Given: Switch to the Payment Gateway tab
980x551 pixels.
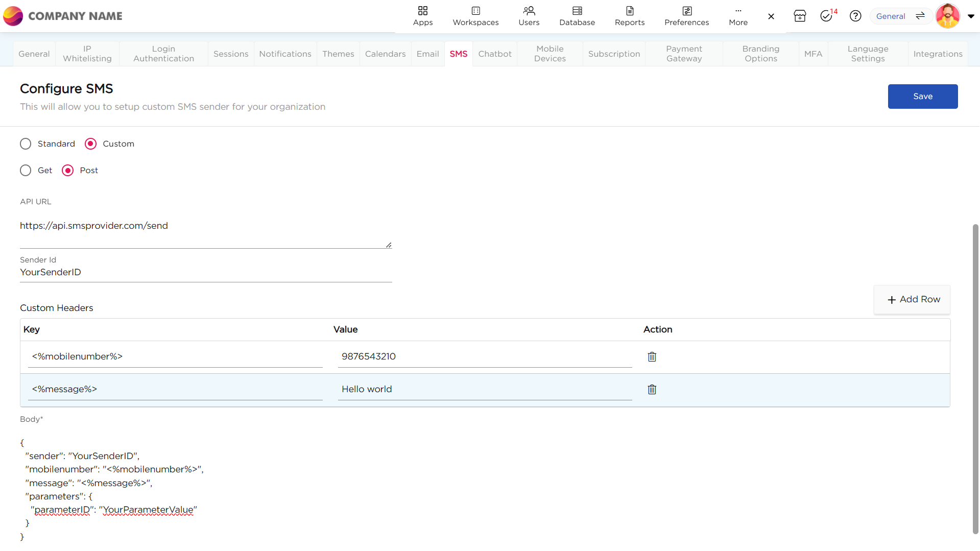Looking at the screenshot, I should [x=684, y=54].
